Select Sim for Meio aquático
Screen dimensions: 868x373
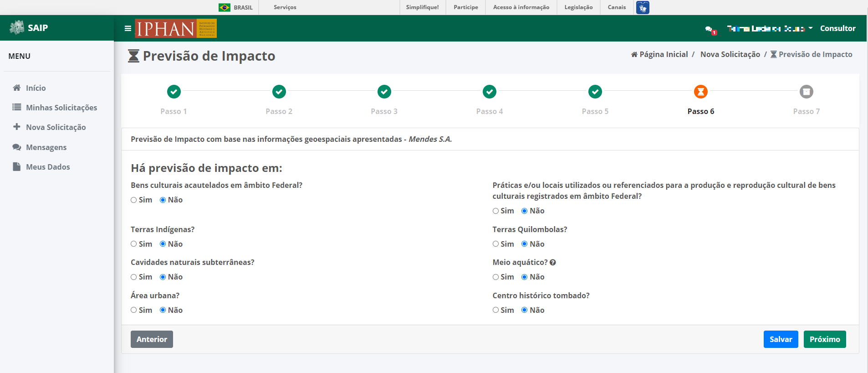(x=495, y=277)
